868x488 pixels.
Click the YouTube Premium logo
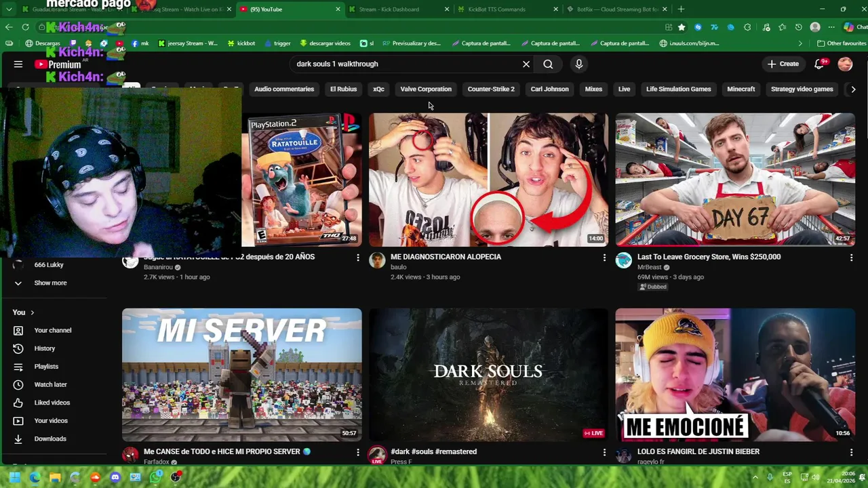58,64
